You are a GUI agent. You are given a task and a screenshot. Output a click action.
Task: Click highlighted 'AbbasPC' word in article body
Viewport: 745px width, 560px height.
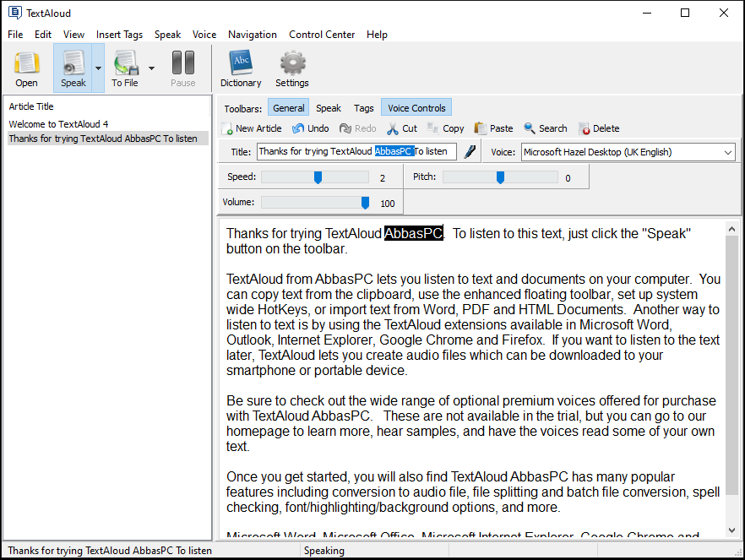413,233
